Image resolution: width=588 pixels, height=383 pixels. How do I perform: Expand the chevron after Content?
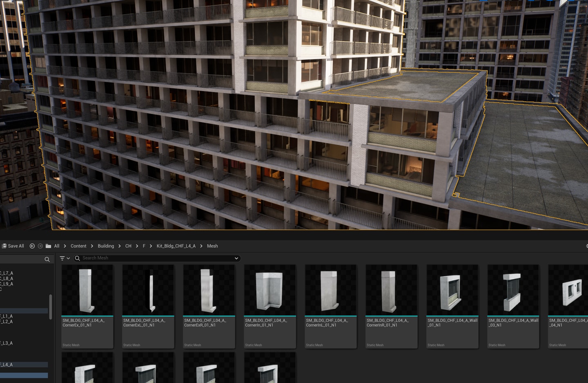[x=92, y=246]
